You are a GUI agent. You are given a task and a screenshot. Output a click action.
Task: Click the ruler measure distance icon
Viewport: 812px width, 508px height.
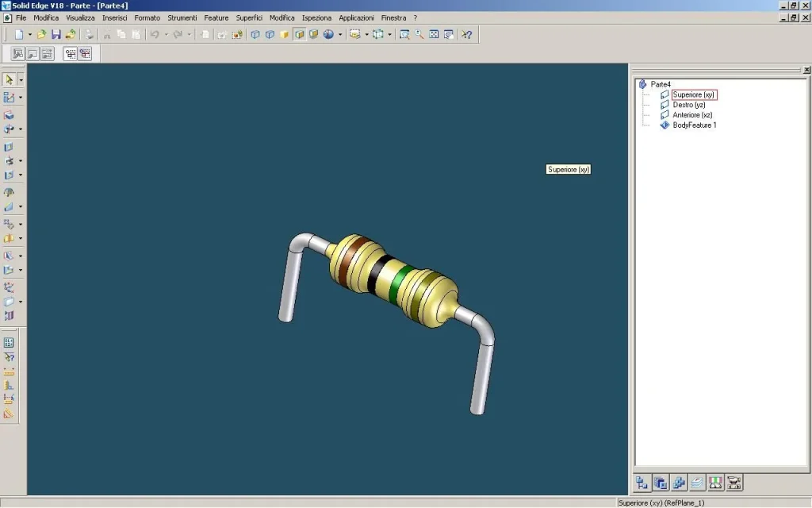click(x=9, y=371)
